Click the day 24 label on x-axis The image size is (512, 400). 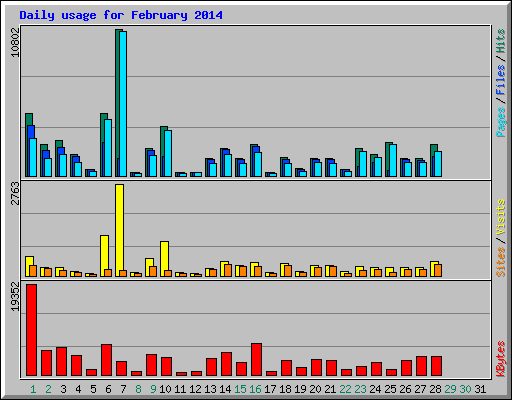pyautogui.click(x=375, y=389)
